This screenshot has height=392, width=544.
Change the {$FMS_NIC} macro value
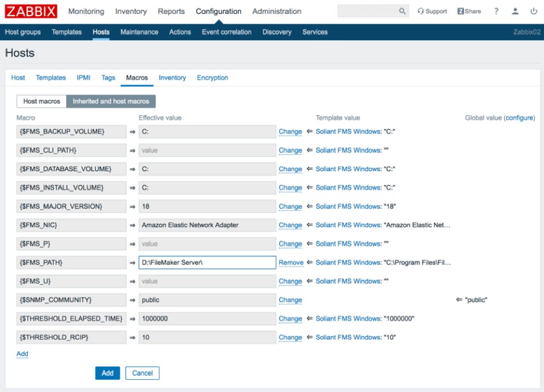click(x=290, y=225)
